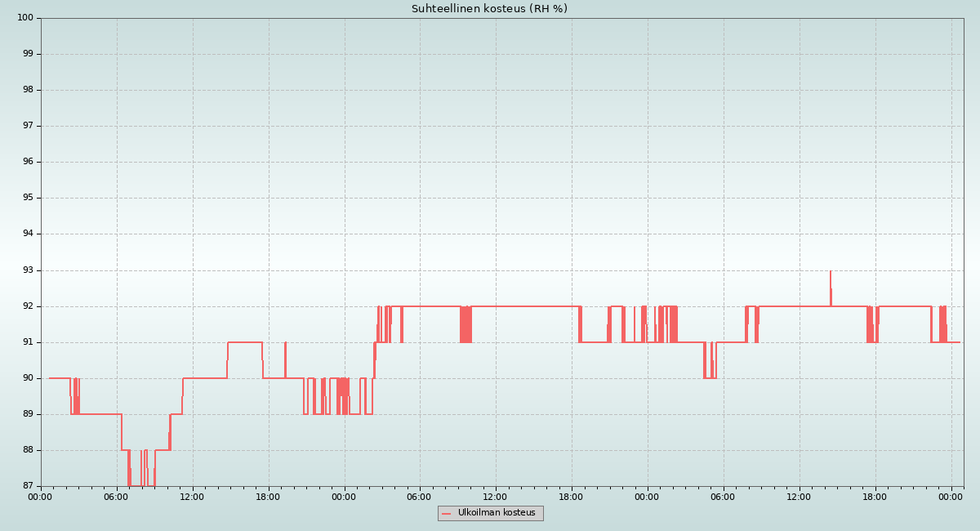Screen dimensions: 980x531
Task: Click the chart title Suhteellinen kosteus (RH %)
Action: point(489,9)
